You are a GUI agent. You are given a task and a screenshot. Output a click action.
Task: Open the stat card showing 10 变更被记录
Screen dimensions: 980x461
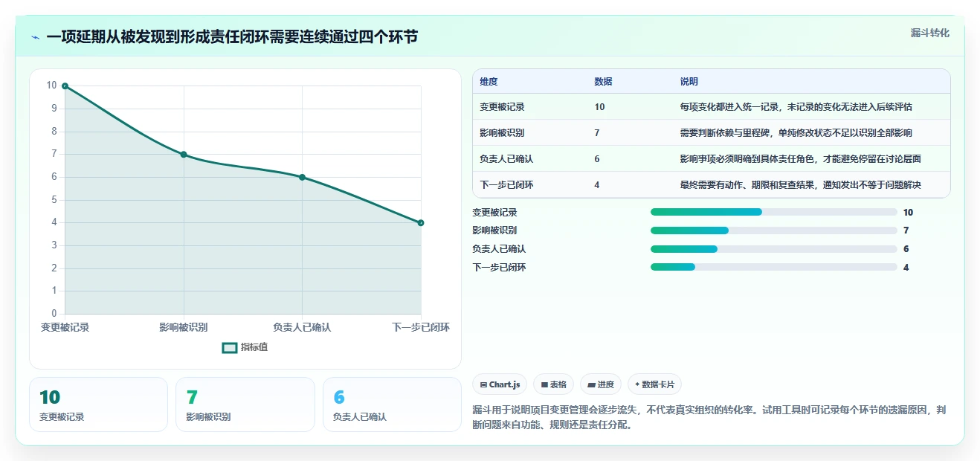point(98,404)
